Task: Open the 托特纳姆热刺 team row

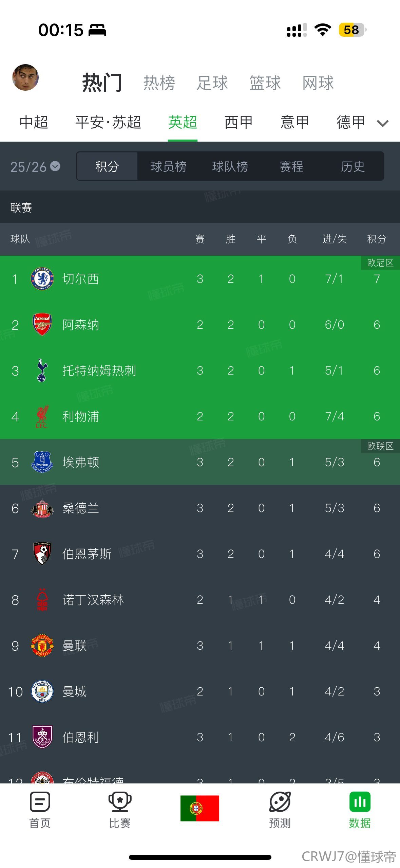Action: (x=200, y=370)
